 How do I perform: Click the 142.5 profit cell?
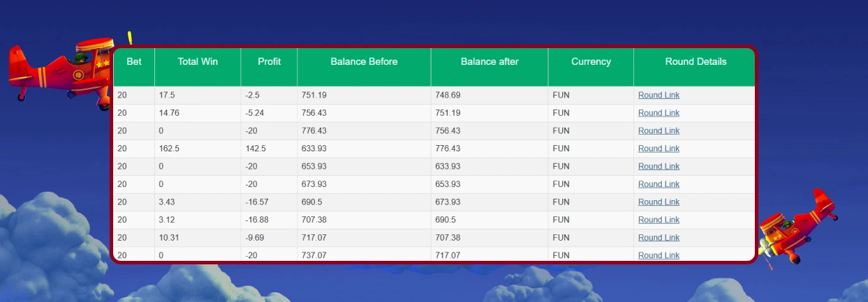click(x=256, y=149)
